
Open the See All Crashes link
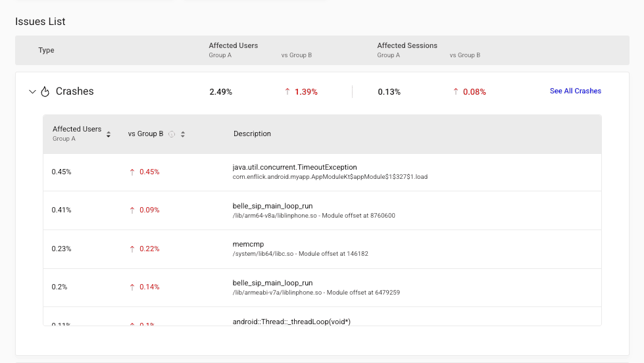click(x=575, y=91)
